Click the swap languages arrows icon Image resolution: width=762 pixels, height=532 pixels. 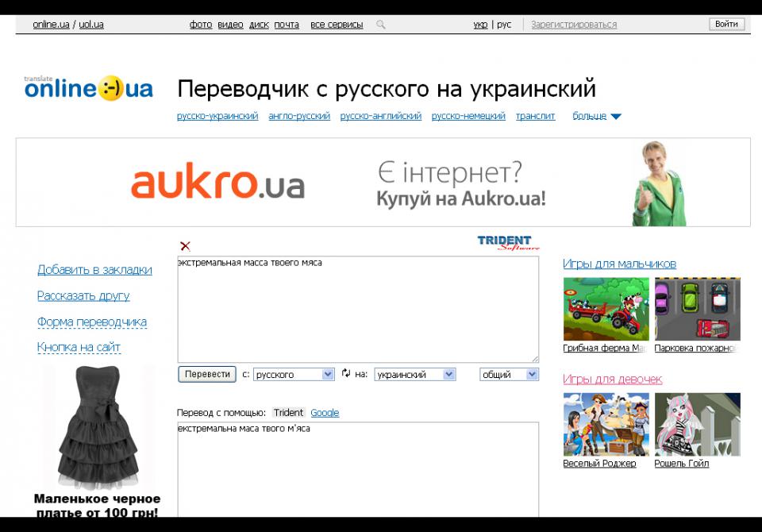coord(345,373)
